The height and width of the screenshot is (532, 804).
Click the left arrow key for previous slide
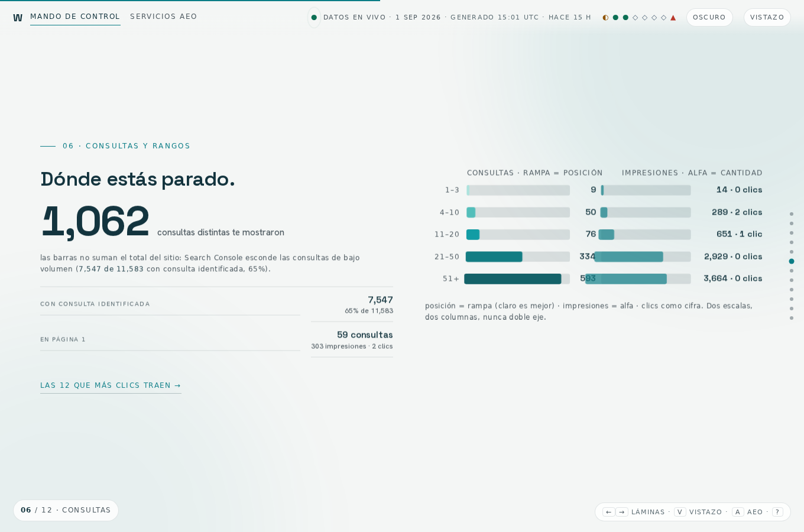[x=609, y=512]
